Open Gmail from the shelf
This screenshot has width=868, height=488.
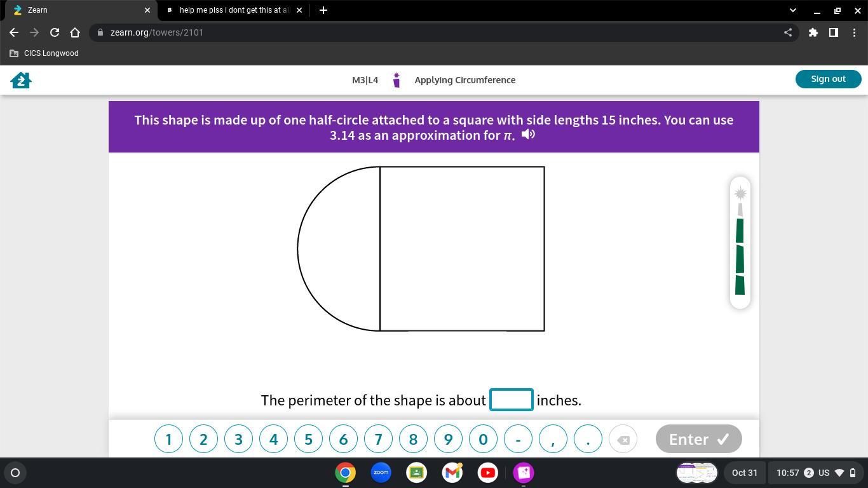point(452,473)
